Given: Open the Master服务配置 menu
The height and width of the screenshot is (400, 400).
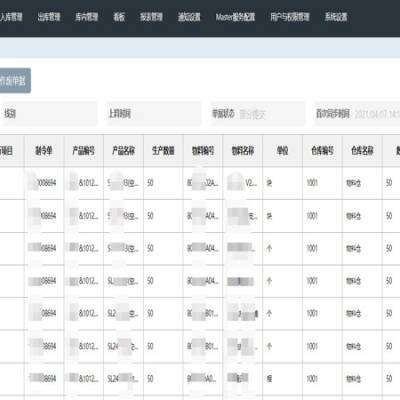Looking at the screenshot, I should pos(235,17).
